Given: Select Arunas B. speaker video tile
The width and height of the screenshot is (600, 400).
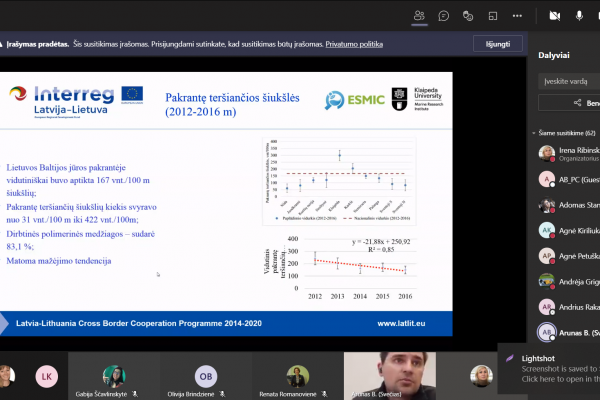Looking at the screenshot, I should [x=390, y=376].
